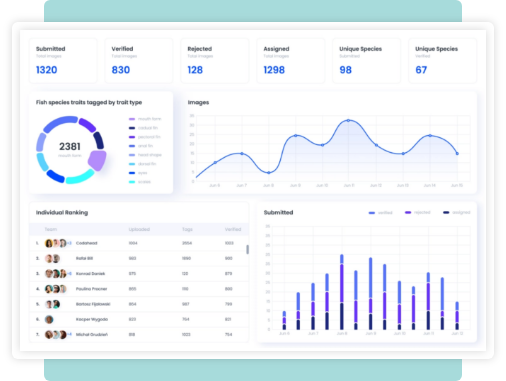Select the Codahead team name

tap(87, 243)
